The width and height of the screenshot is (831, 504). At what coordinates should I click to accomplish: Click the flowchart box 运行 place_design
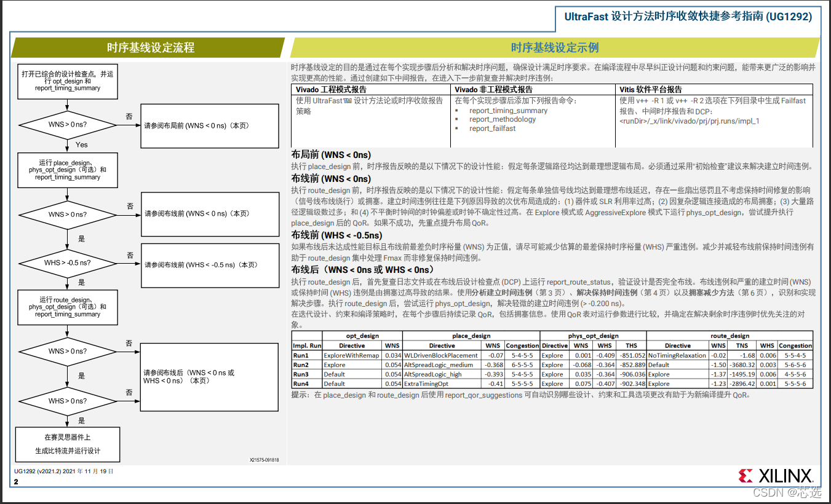coord(68,169)
